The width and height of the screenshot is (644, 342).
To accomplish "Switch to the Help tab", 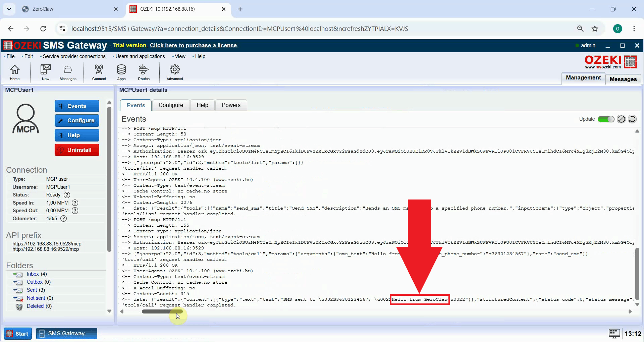I will pos(202,105).
